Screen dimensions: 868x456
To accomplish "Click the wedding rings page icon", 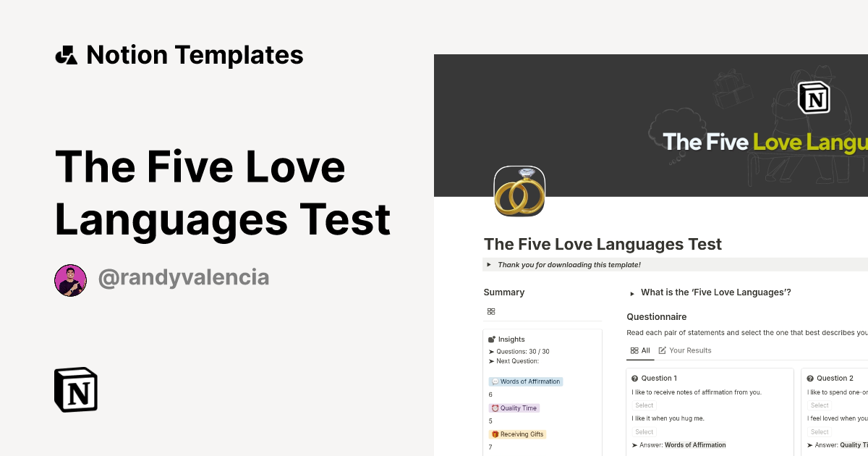I will [x=519, y=191].
